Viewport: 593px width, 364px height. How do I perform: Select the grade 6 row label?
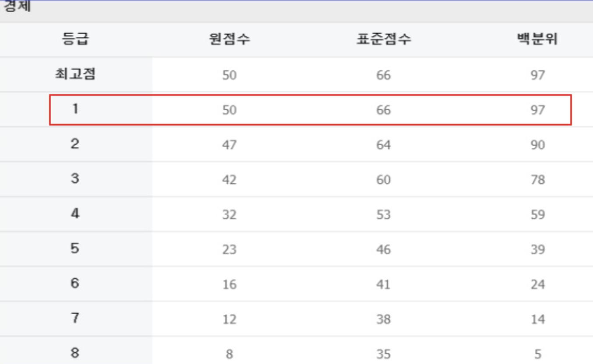(x=75, y=283)
